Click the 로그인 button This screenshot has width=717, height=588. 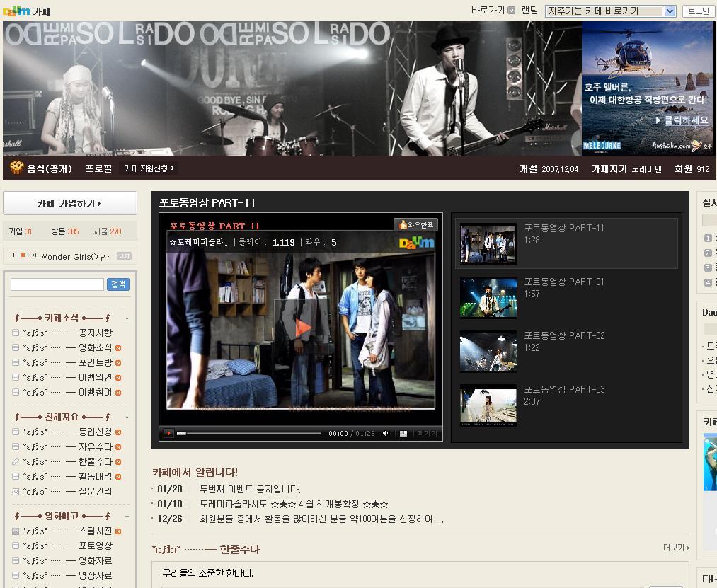tap(699, 11)
